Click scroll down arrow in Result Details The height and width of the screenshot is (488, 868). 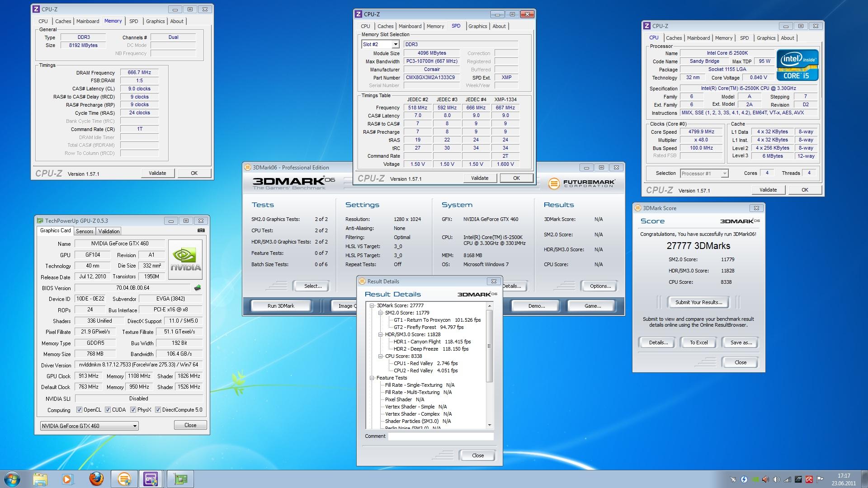pos(489,425)
